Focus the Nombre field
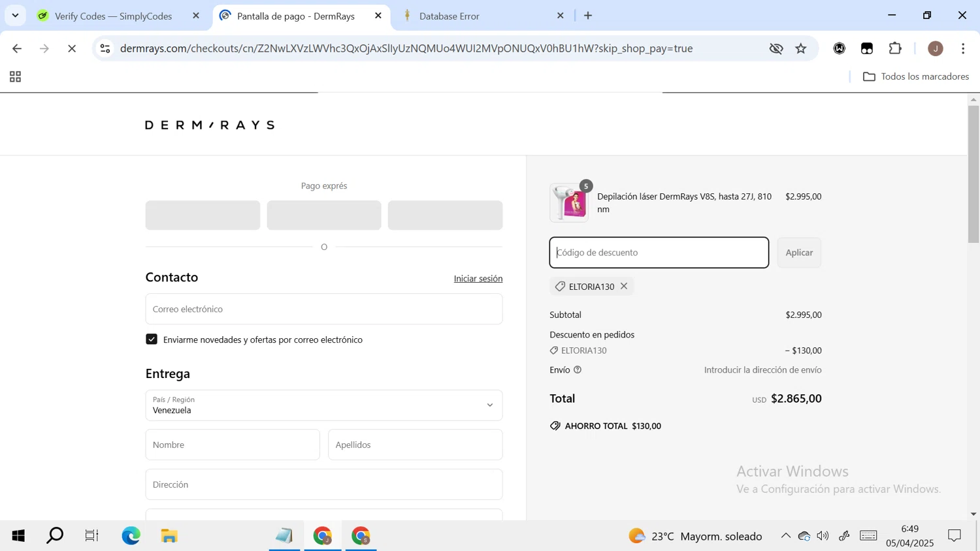Viewport: 980px width, 551px height. coord(233,445)
